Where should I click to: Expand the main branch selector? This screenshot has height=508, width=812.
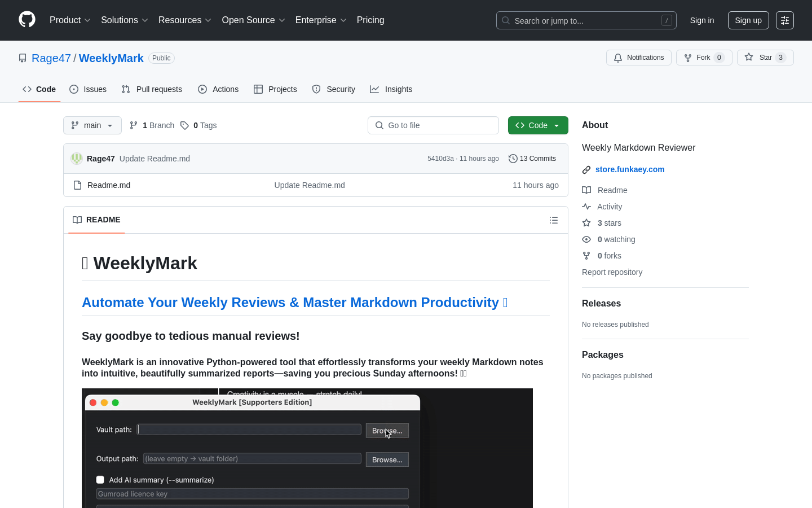tap(92, 125)
